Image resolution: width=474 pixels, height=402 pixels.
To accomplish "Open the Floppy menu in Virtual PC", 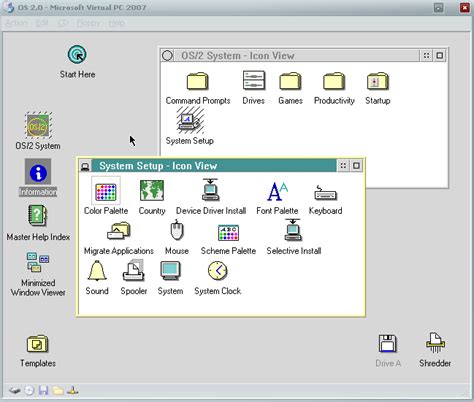I will [88, 23].
